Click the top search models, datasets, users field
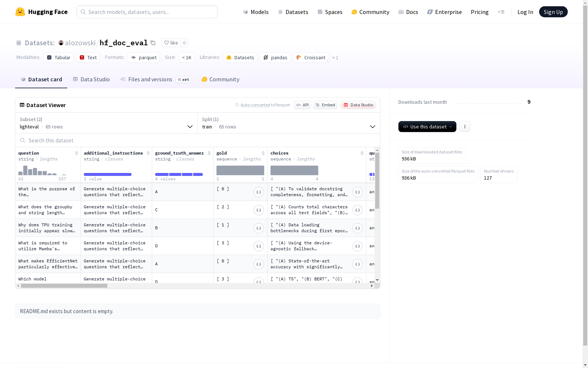588x368 pixels. 147,12
